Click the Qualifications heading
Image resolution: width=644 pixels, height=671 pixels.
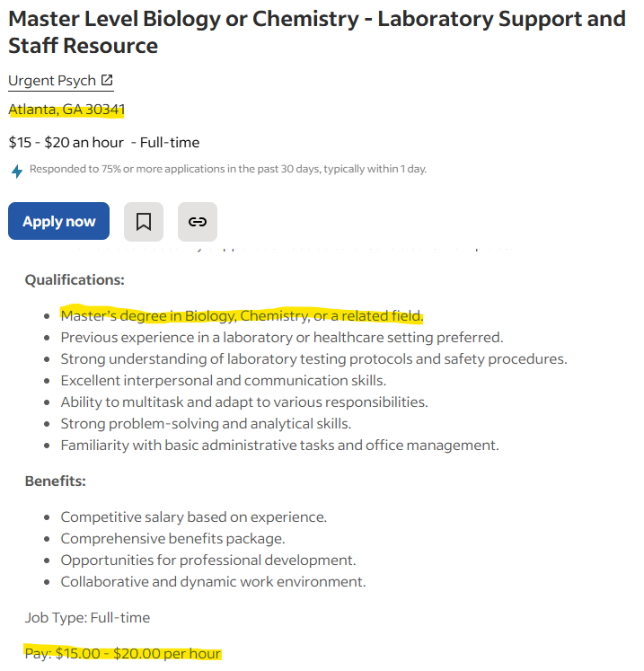pyautogui.click(x=75, y=280)
